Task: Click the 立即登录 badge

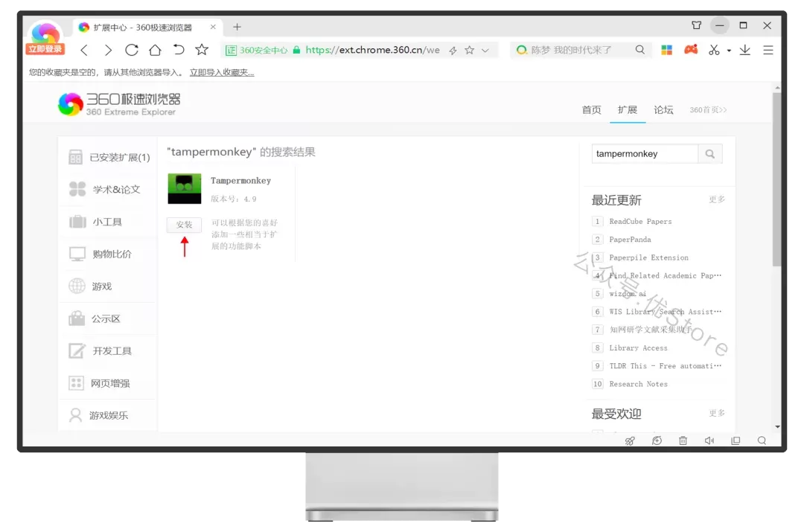Action: click(x=45, y=50)
